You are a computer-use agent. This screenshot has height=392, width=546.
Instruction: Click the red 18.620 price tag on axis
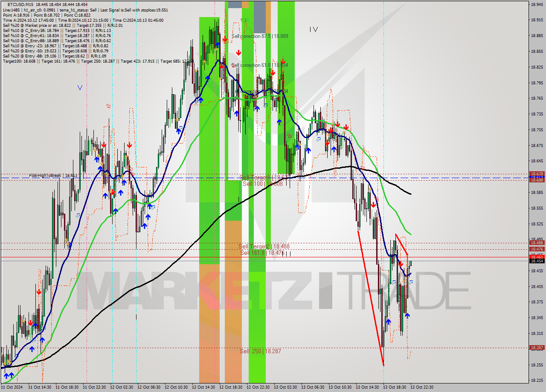[x=537, y=174]
